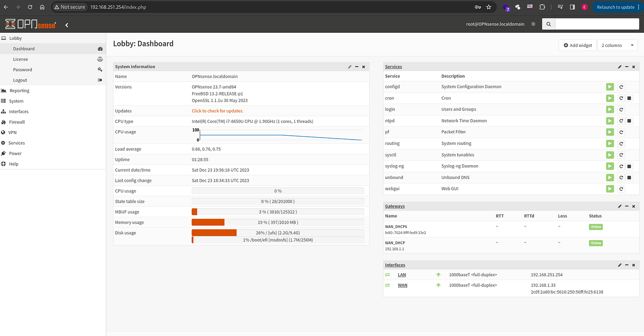The image size is (644, 336).
Task: Click the webgui play status button
Action: coord(610,189)
